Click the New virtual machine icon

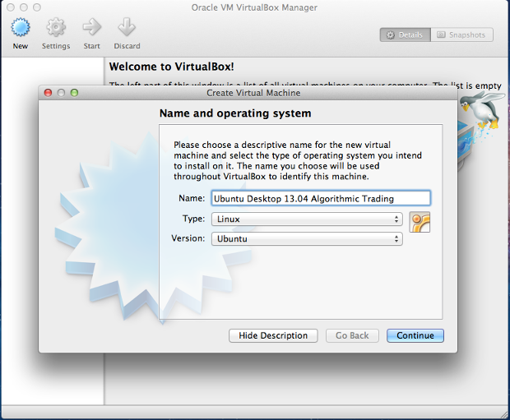point(21,27)
